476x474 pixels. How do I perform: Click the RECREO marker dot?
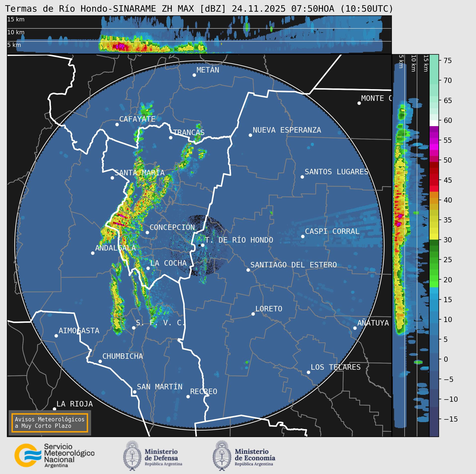coord(188,397)
